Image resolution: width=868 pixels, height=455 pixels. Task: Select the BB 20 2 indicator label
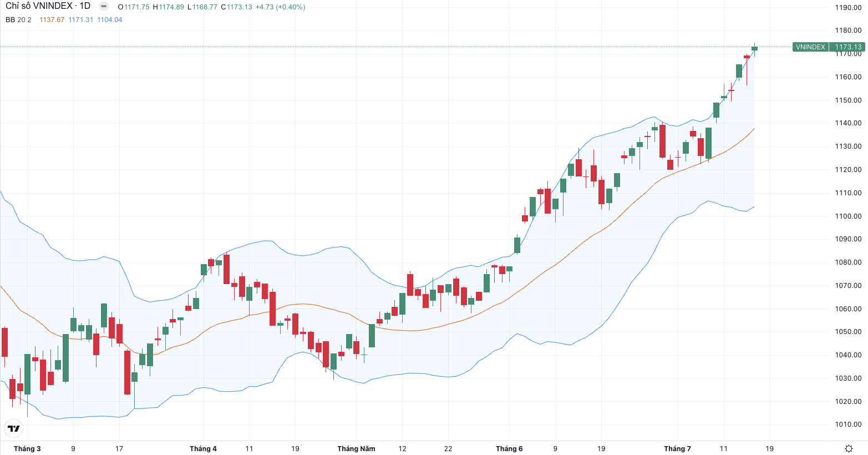18,19
